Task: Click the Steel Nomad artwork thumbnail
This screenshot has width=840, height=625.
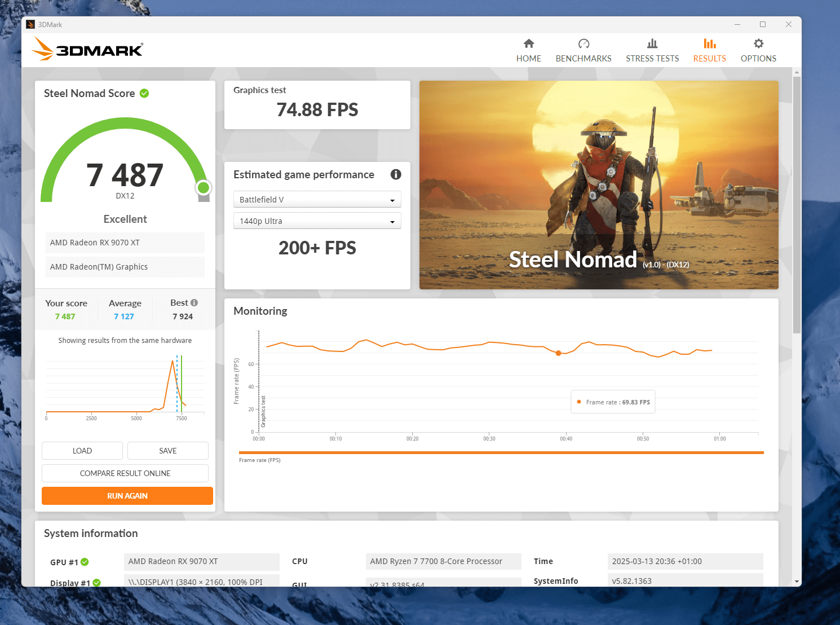Action: (599, 185)
